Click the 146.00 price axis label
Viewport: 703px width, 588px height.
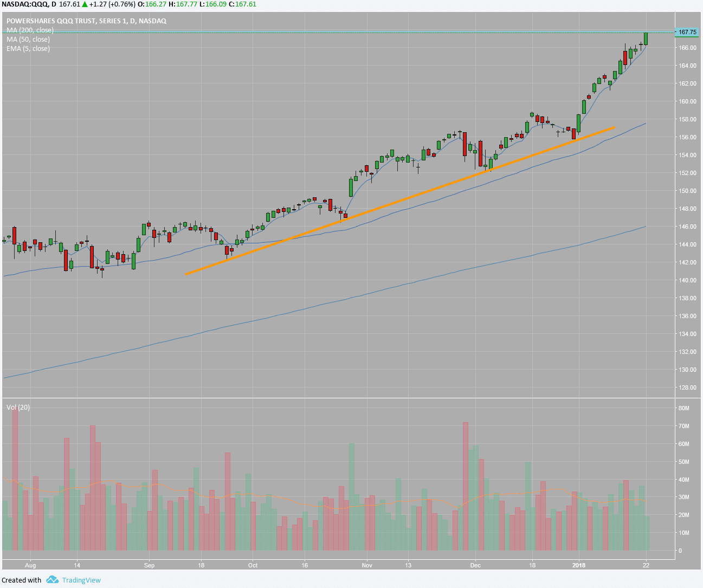[x=687, y=227]
